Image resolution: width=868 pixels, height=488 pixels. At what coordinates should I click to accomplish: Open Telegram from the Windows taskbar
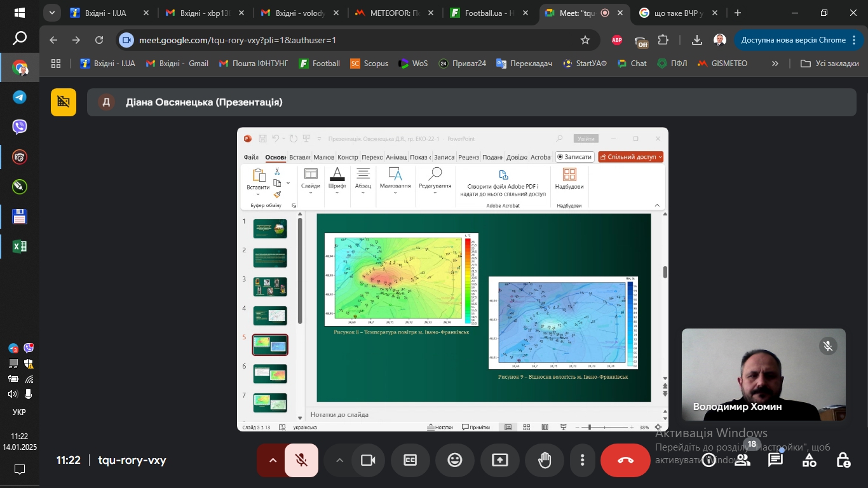[x=20, y=97]
